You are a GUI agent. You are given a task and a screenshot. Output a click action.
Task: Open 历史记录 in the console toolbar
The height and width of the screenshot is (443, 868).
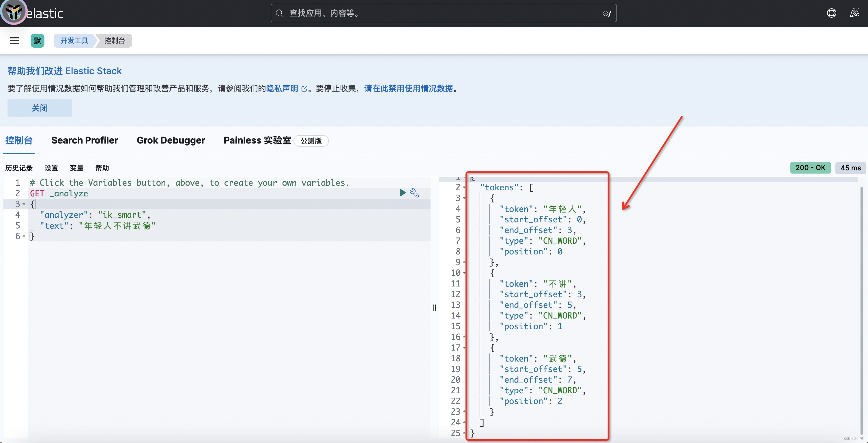19,168
